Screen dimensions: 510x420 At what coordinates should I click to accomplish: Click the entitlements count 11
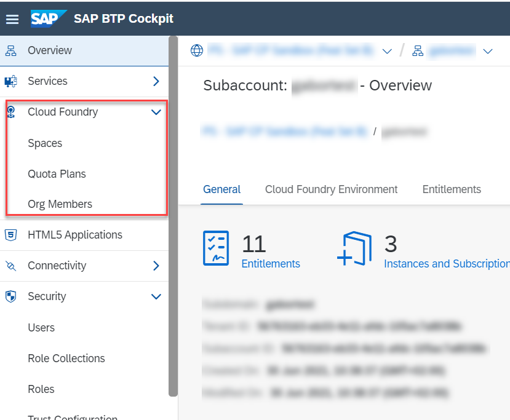[x=253, y=244]
